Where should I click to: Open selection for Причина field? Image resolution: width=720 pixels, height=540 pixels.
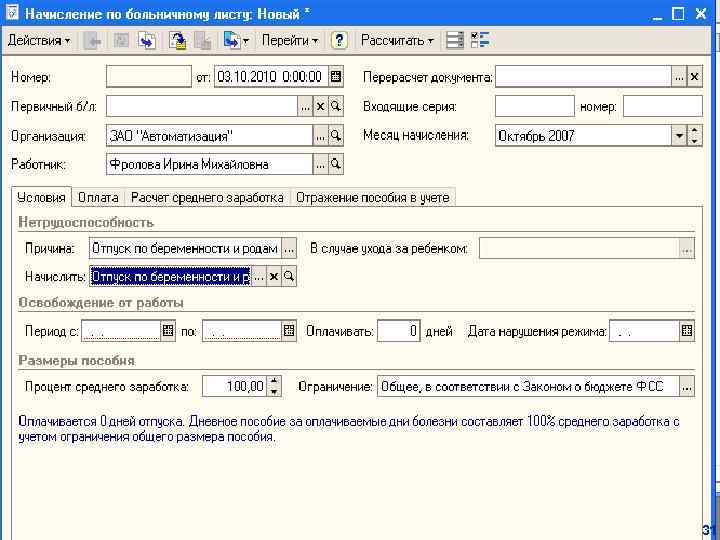[x=288, y=248]
